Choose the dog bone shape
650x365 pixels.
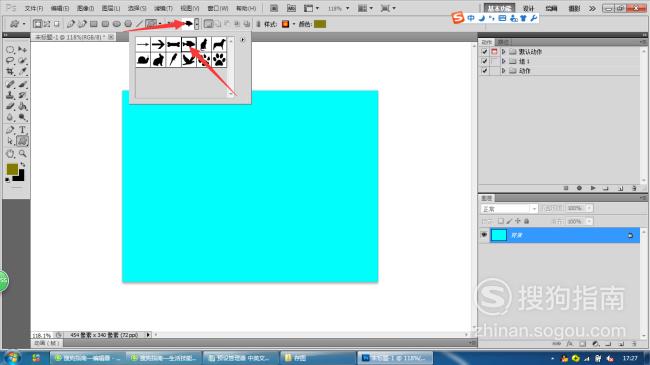point(173,44)
